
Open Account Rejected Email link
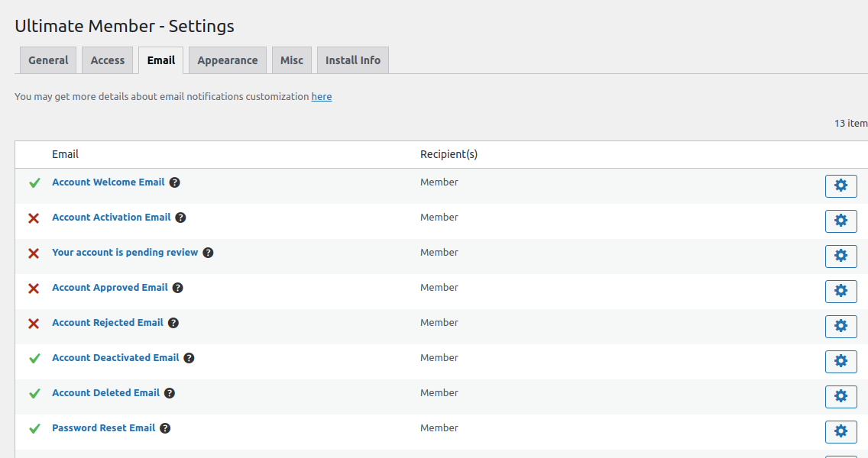point(108,322)
